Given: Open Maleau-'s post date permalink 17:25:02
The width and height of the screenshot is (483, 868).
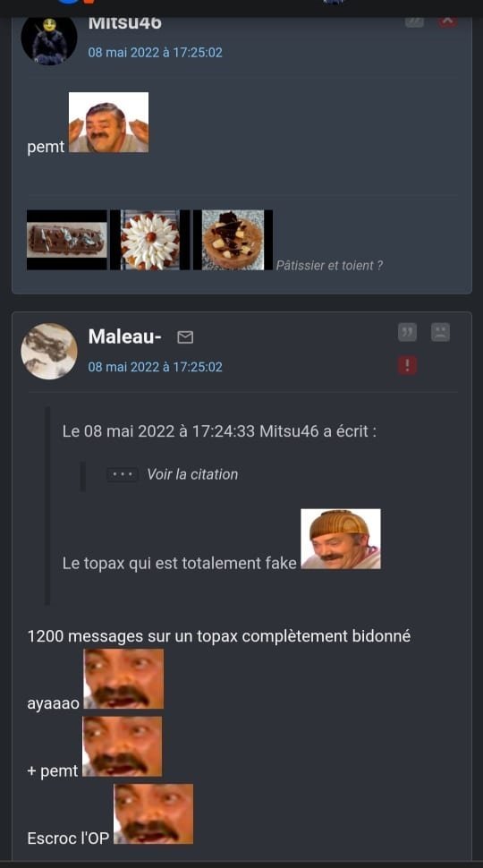Looking at the screenshot, I should (x=155, y=367).
